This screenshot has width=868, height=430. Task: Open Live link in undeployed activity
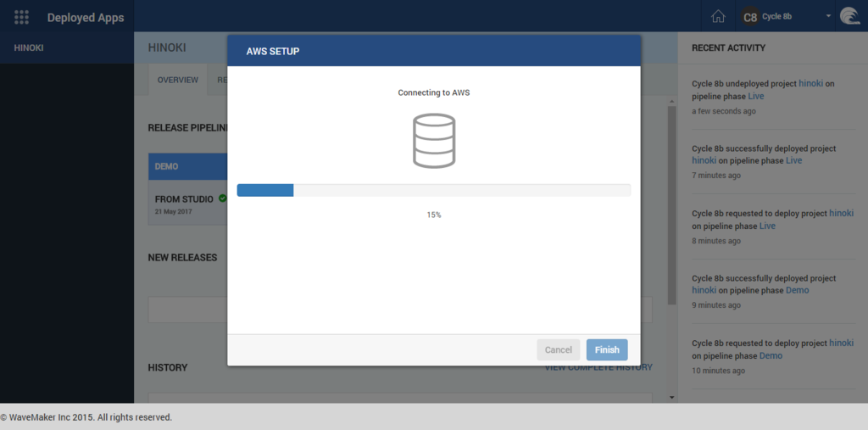pos(755,96)
